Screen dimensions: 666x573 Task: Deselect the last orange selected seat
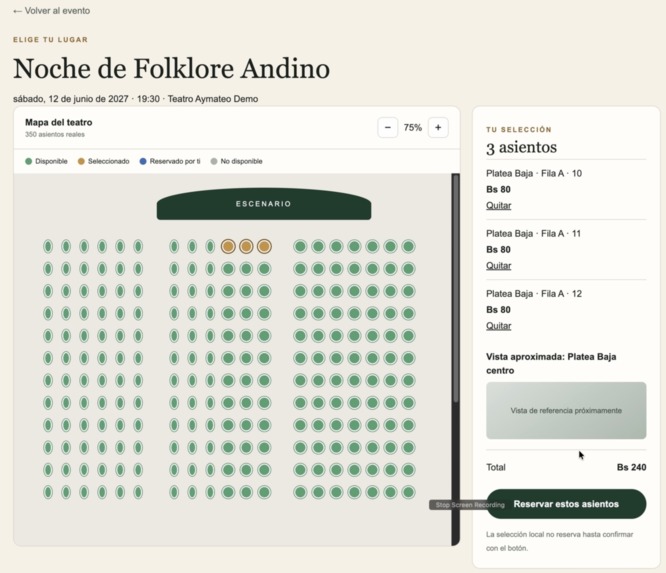pyautogui.click(x=264, y=246)
